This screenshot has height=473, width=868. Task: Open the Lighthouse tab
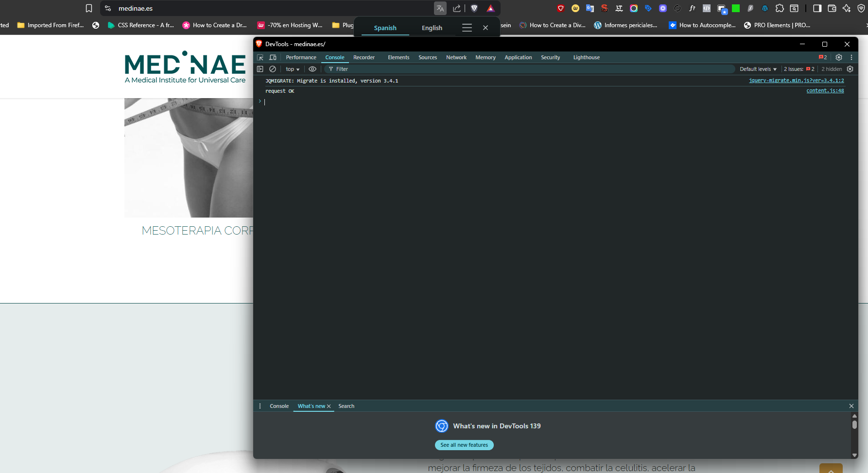[x=586, y=57]
